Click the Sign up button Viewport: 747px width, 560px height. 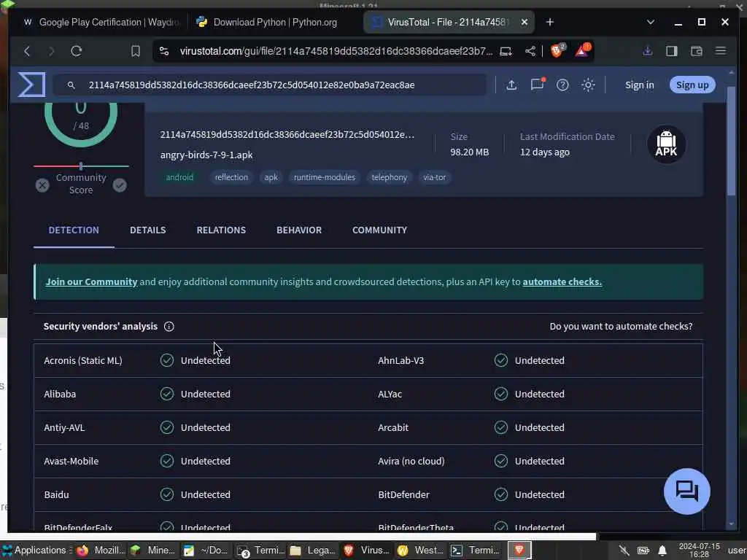point(692,85)
